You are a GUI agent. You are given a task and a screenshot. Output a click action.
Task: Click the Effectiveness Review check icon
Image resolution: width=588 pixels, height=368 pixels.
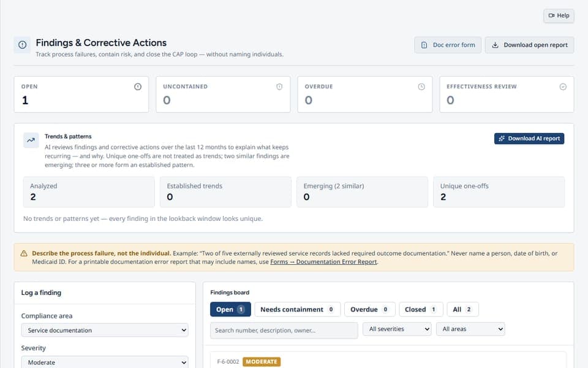[563, 86]
